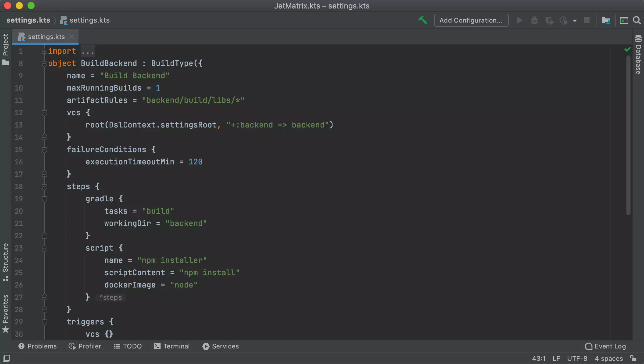Click the Debug bug icon
This screenshot has height=364, width=644.
point(534,20)
